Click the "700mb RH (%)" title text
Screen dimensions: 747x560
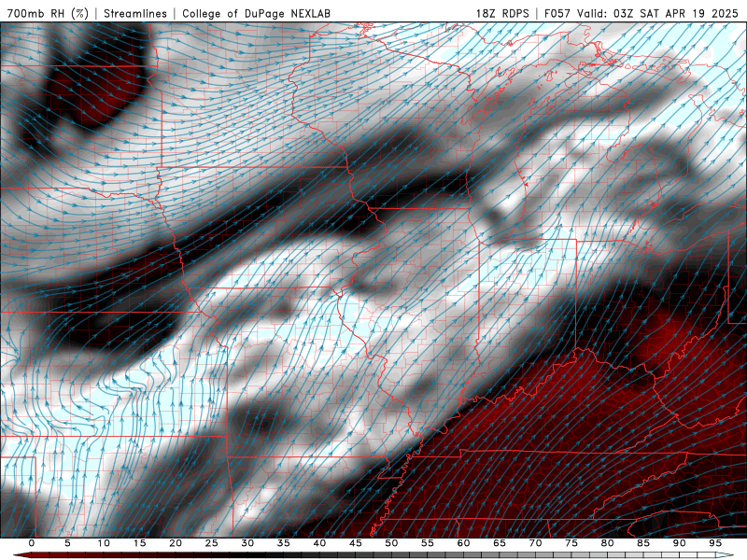point(48,13)
